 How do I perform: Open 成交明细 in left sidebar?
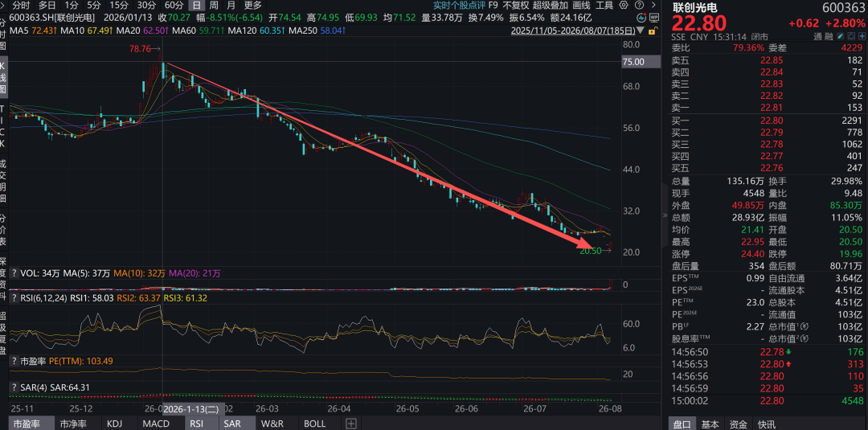click(x=3, y=180)
